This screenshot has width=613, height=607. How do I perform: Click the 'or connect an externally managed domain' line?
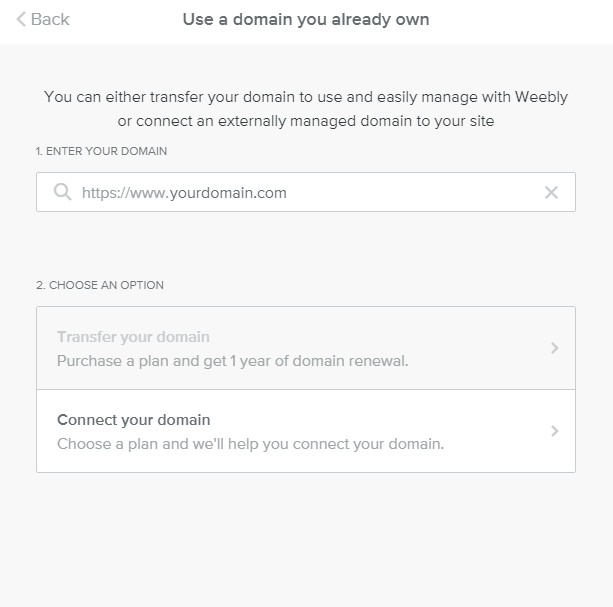tap(306, 121)
